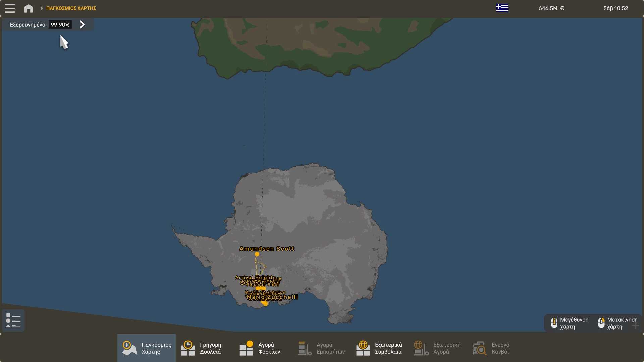
Task: Open Ενεργό Κονβόι convoy
Action: click(x=491, y=348)
